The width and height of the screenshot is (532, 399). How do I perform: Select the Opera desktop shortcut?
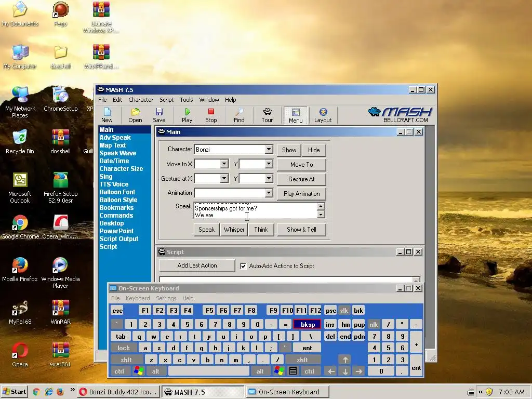20,354
